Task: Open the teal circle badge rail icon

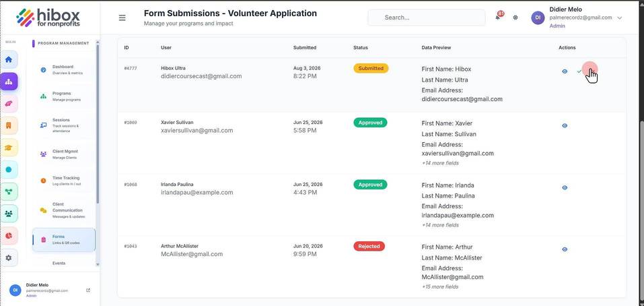Action: click(9, 169)
